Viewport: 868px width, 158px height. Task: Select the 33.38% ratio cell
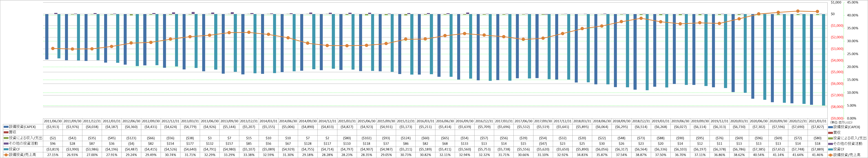249,155
